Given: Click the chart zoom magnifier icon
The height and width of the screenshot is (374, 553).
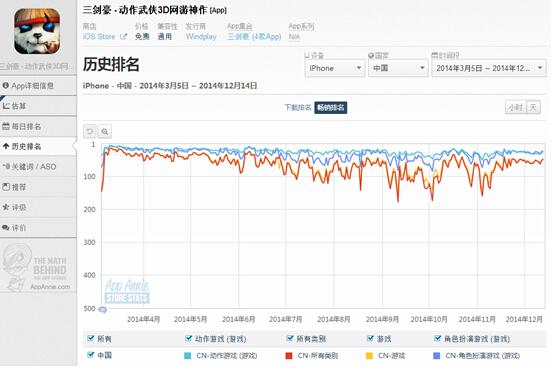Looking at the screenshot, I should [x=105, y=132].
